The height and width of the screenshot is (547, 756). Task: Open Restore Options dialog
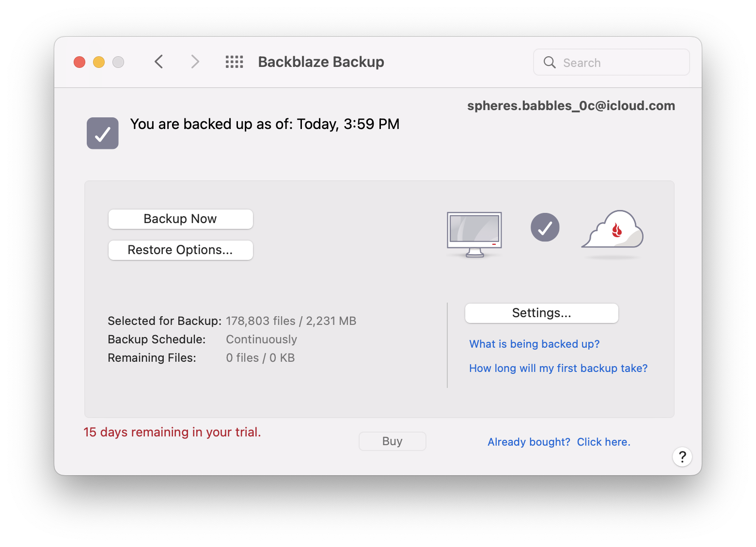coord(180,250)
